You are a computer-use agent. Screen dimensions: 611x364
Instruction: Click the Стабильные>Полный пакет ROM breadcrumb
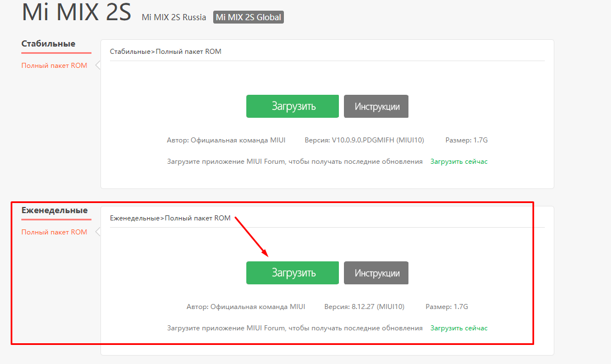tap(166, 52)
